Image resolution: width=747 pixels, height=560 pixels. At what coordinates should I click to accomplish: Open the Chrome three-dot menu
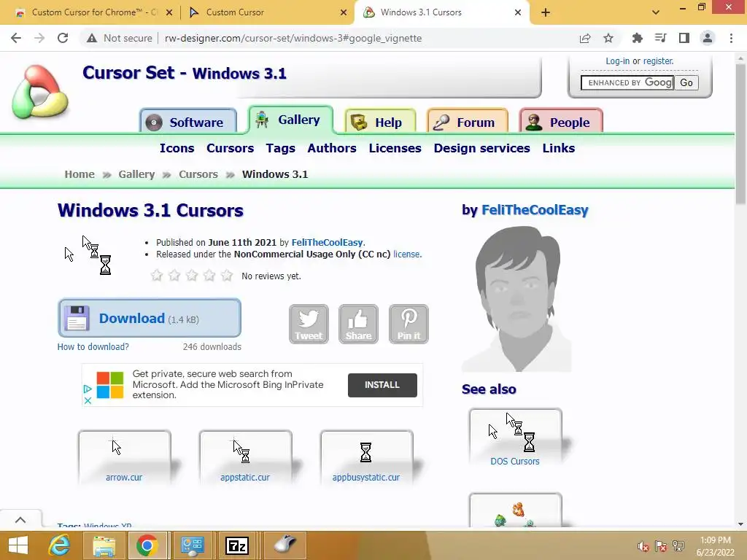[731, 38]
